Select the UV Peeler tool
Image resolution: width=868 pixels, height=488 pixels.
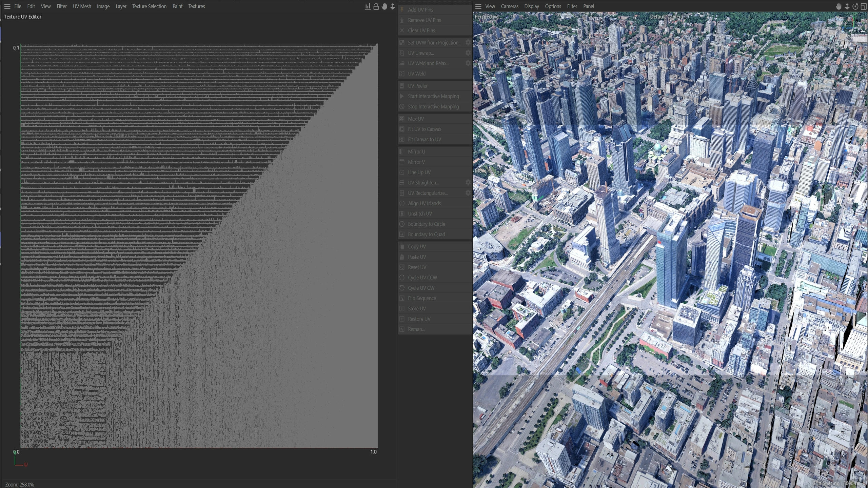435,86
